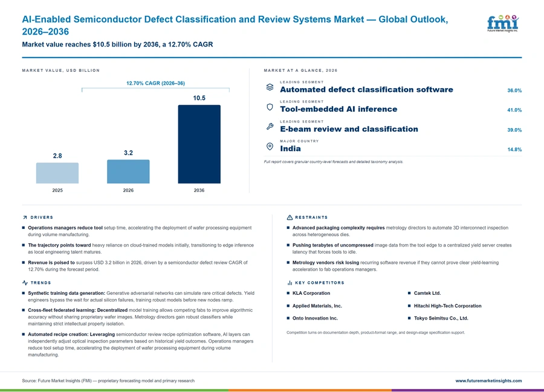Click 'Operations managers reduce tool' driver bullet
The height and width of the screenshot is (392, 544).
[65, 228]
